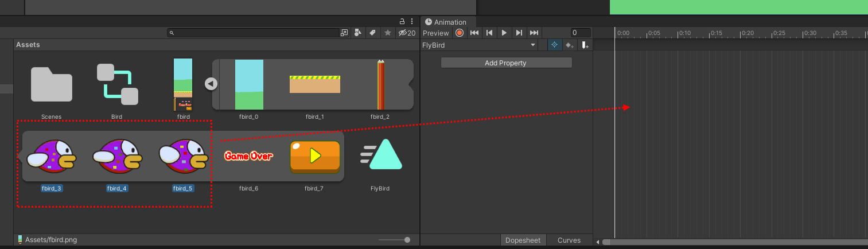The image size is (868, 249).
Task: Select the FlyBird animation clip asset
Action: [381, 155]
